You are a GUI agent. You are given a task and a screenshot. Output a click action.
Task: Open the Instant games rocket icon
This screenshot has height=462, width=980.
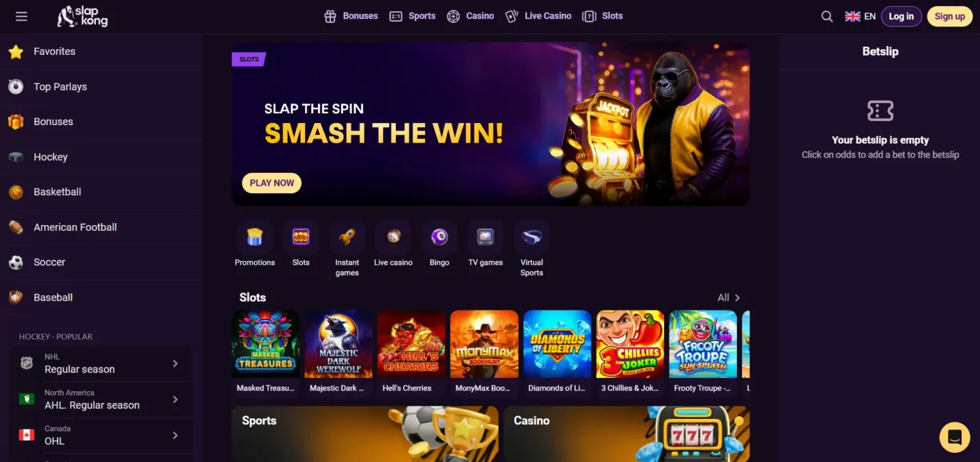pos(347,237)
